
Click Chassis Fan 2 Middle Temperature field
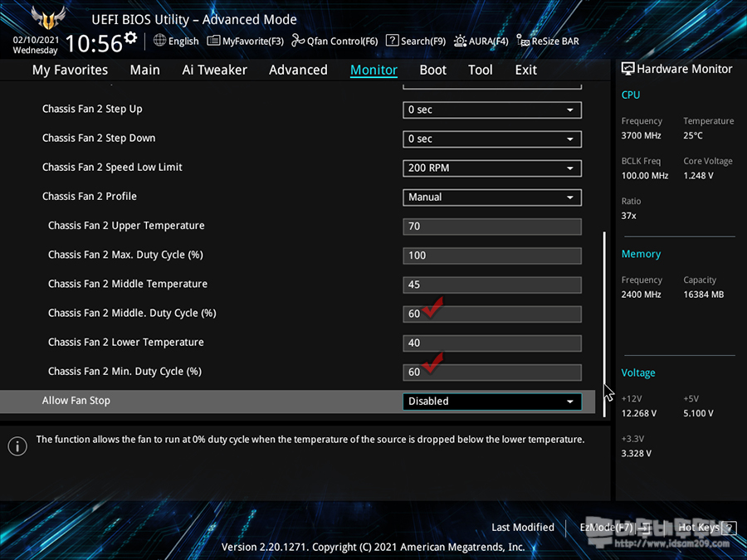(492, 285)
